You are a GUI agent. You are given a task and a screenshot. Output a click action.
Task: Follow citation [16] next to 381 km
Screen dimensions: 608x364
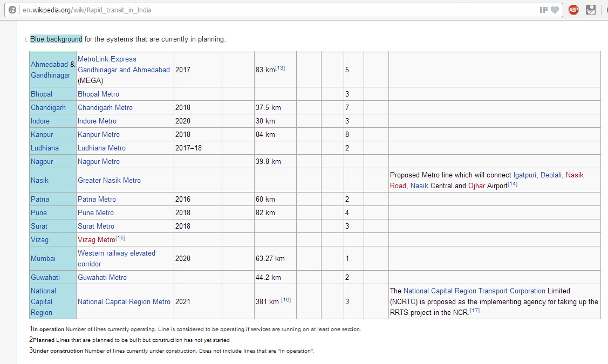pyautogui.click(x=286, y=300)
